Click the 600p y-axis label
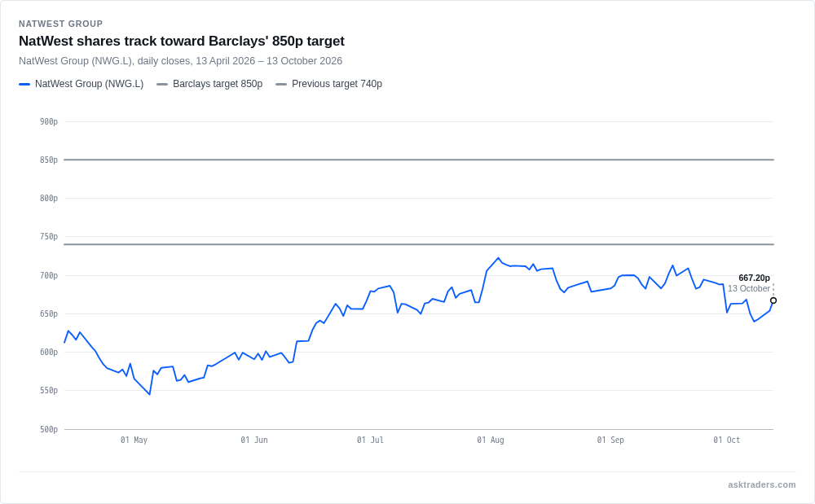815x504 pixels. pos(49,352)
